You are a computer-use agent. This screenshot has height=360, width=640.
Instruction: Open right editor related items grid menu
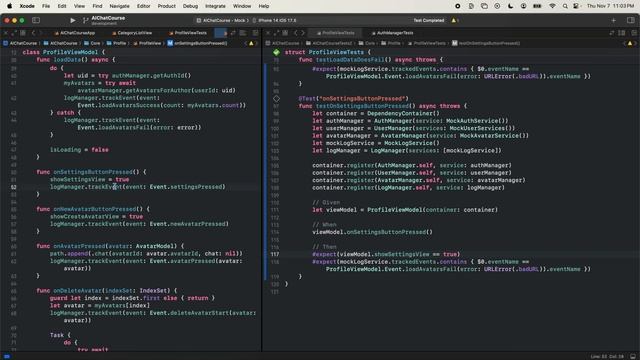[285, 33]
